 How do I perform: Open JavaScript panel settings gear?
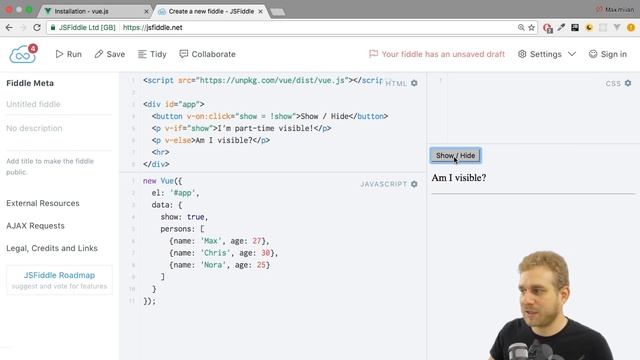(x=414, y=184)
